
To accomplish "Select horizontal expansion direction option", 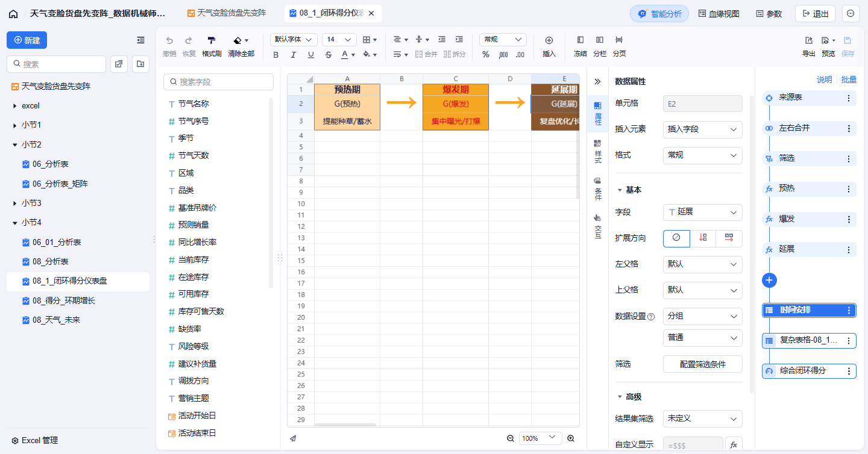I will click(x=729, y=238).
